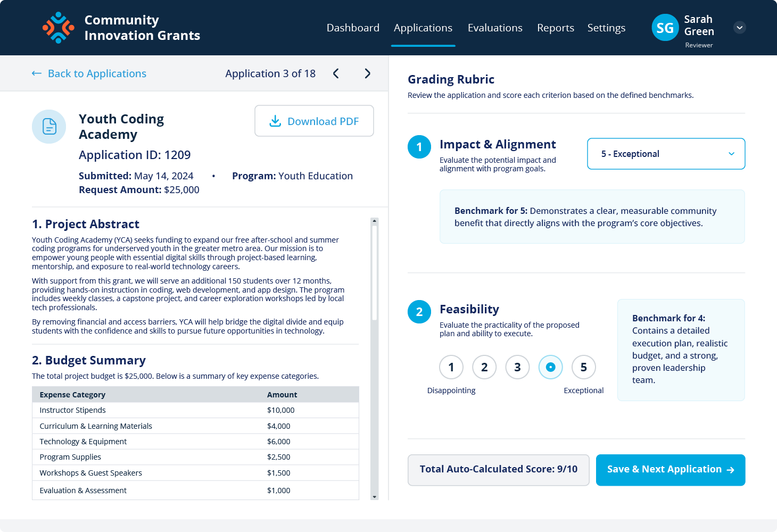This screenshot has width=777, height=532.
Task: Open the user account dropdown arrow
Action: click(740, 28)
